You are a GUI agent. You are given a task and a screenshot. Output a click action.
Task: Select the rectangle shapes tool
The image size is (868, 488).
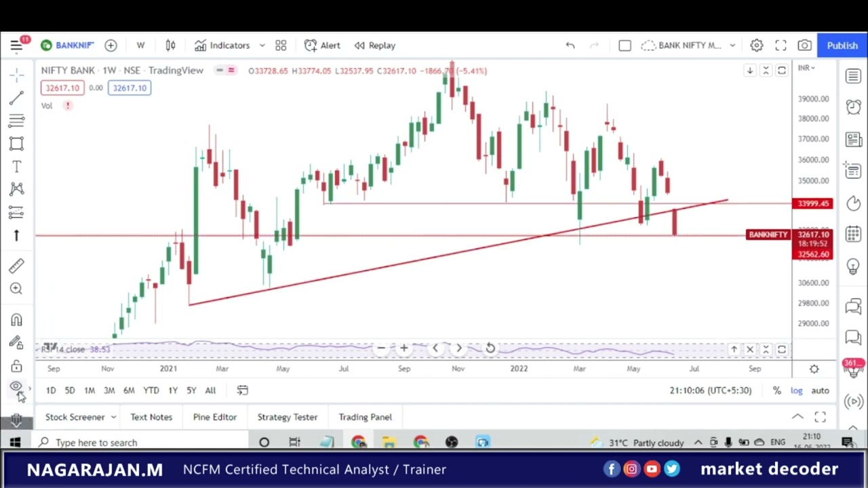pos(17,144)
